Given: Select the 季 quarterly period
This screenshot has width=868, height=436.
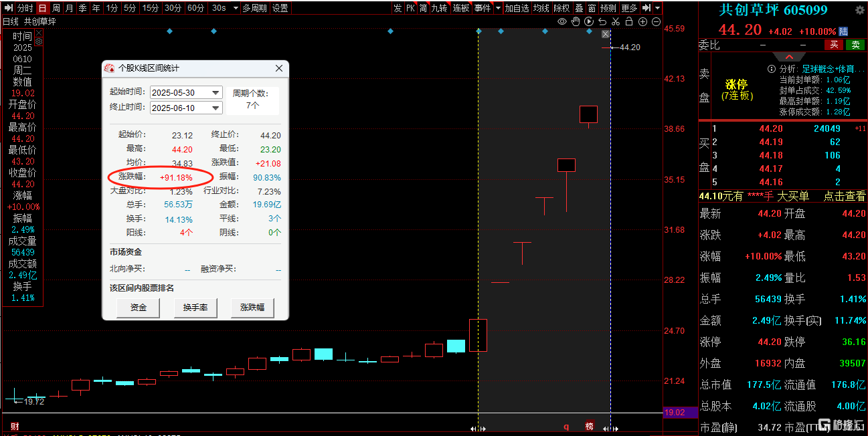Looking at the screenshot, I should tap(83, 8).
